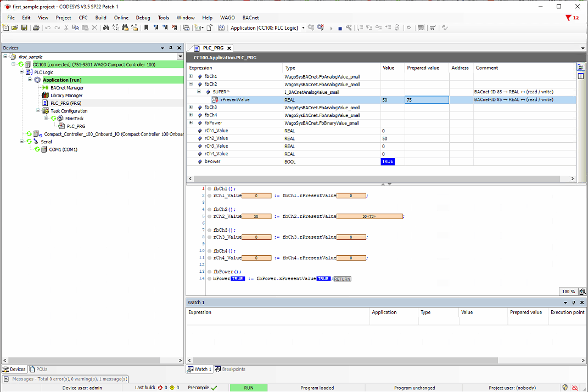Image resolution: width=588 pixels, height=392 pixels.
Task: Click the 100 % zoom level button
Action: pos(568,292)
